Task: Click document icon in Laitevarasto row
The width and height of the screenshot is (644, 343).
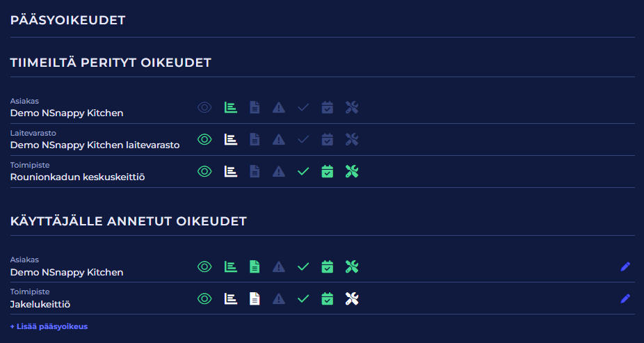Action: click(x=255, y=139)
